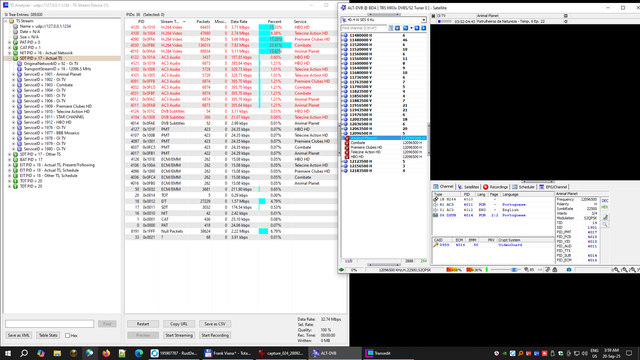Click the Copy URL button
This screenshot has width=640, height=360.
pyautogui.click(x=179, y=324)
